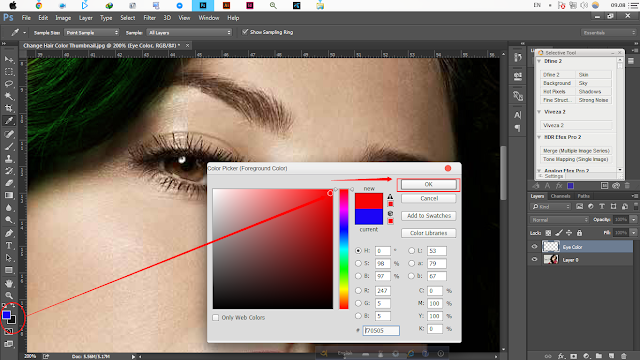Enable Only Web Colors checkbox
The width and height of the screenshot is (640, 360).
tap(216, 318)
